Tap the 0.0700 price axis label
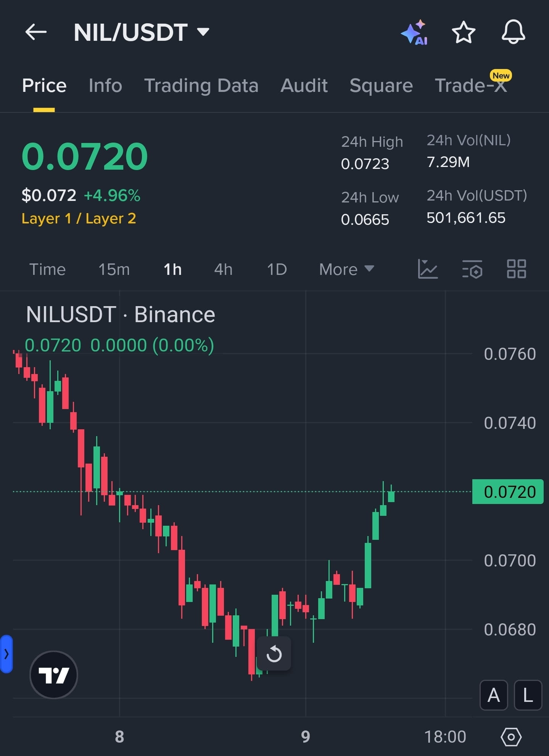The height and width of the screenshot is (756, 549). coord(510,561)
